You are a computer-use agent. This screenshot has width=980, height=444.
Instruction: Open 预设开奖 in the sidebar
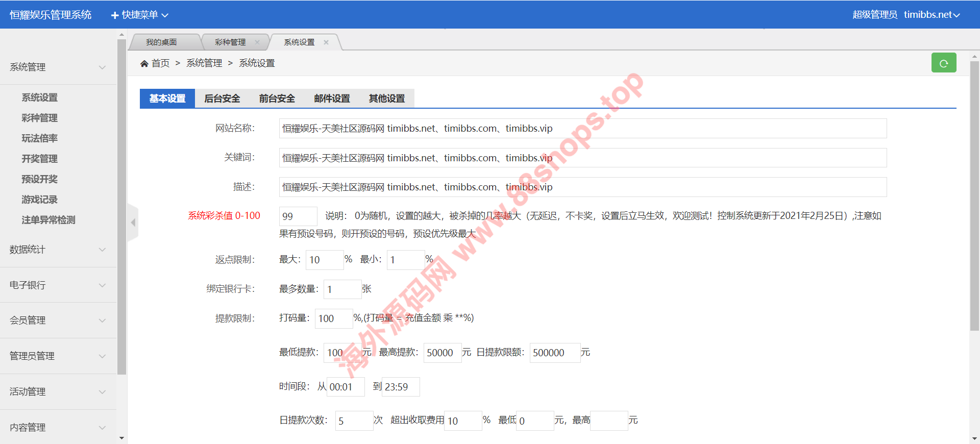(39, 179)
